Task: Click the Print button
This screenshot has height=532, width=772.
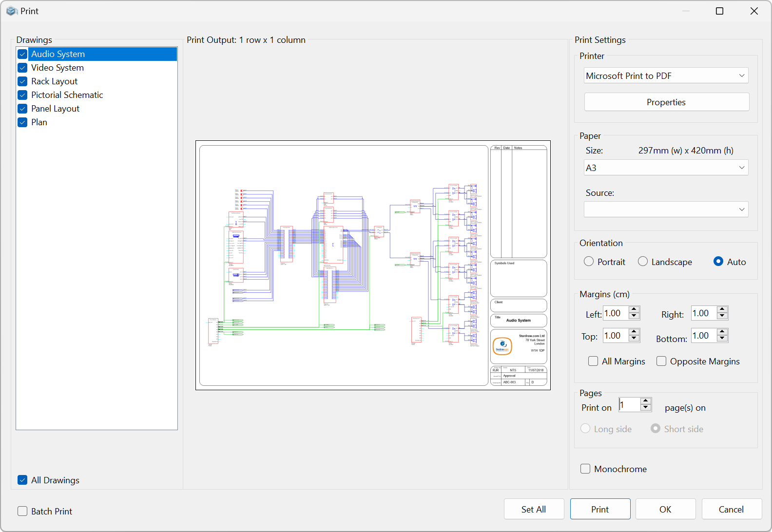Action: coord(600,509)
